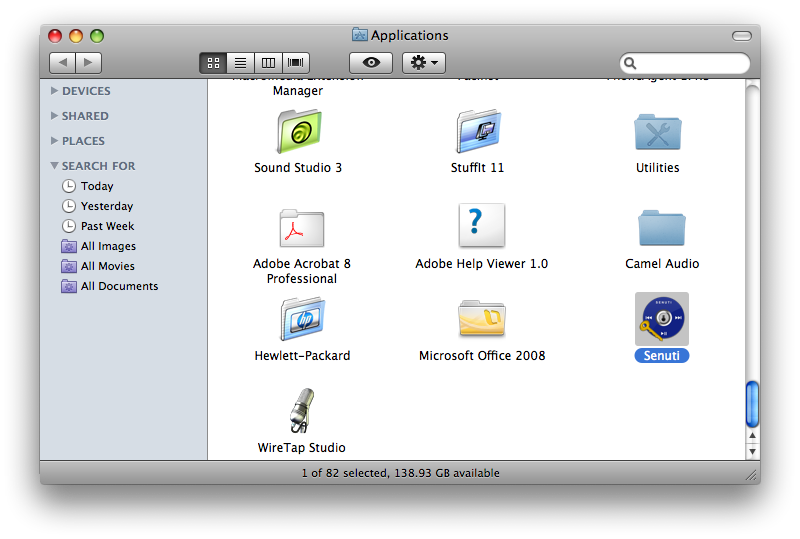The image size is (800, 539).
Task: Expand the PLACES sidebar section
Action: [x=55, y=141]
